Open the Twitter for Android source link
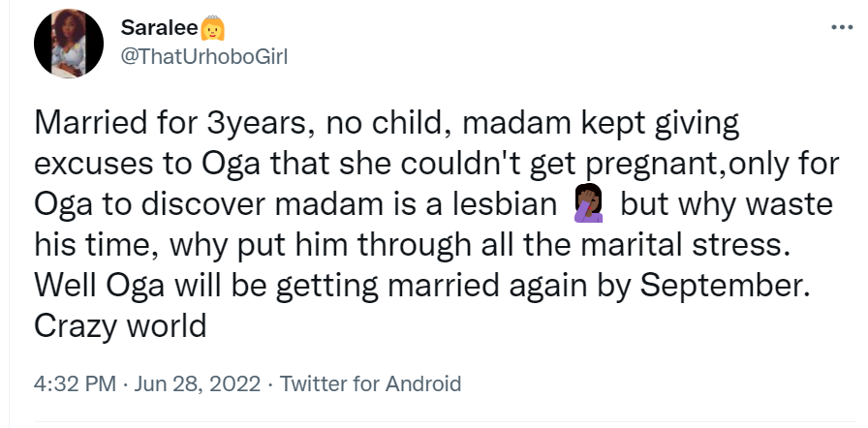 coord(370,383)
